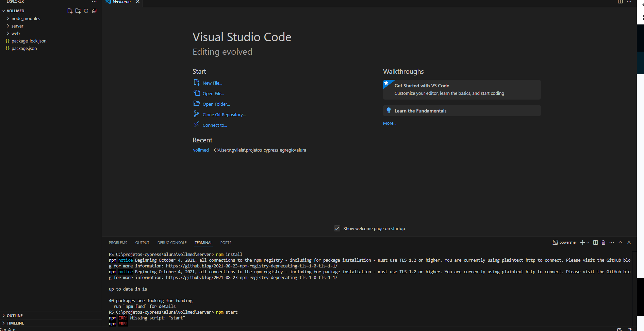Click Clone Git Repository... link

(x=224, y=115)
